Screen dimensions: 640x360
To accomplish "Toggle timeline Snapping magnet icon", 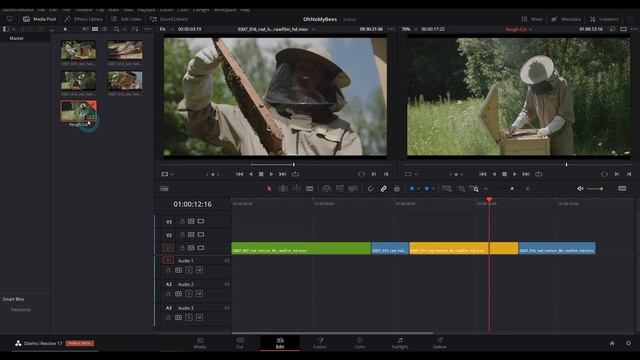I will tap(370, 189).
